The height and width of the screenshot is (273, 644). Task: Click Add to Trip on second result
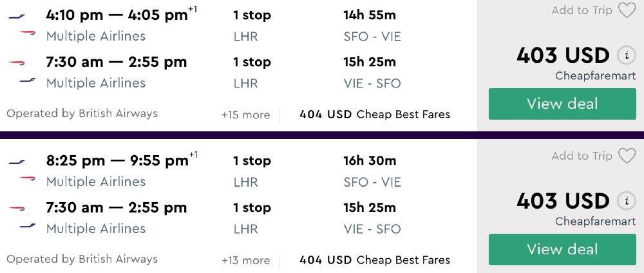pos(582,156)
